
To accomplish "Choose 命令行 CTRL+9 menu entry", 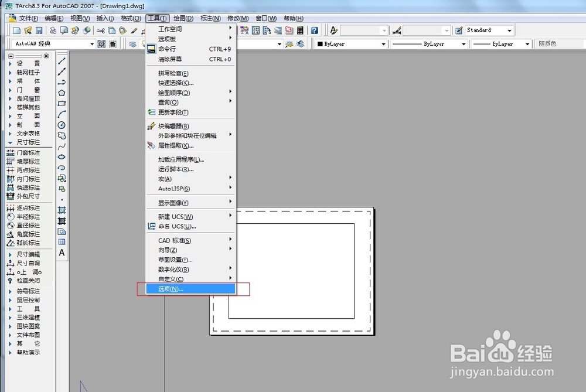I will click(x=190, y=49).
